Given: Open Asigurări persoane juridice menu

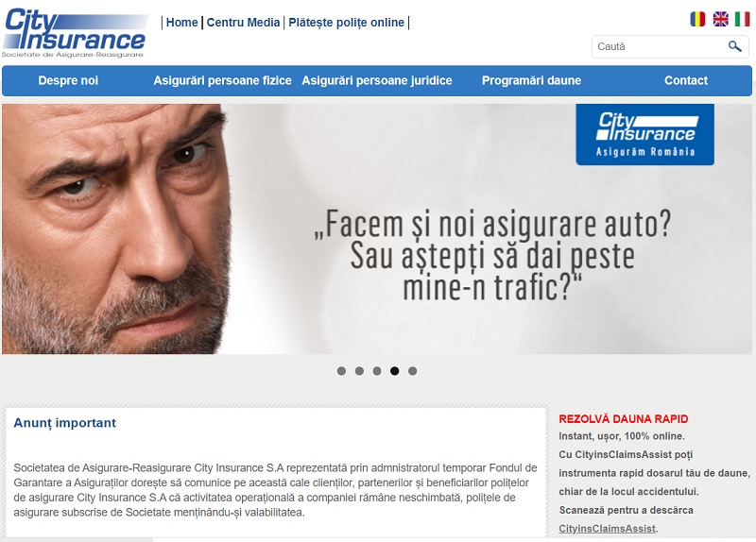Looking at the screenshot, I should tap(377, 80).
